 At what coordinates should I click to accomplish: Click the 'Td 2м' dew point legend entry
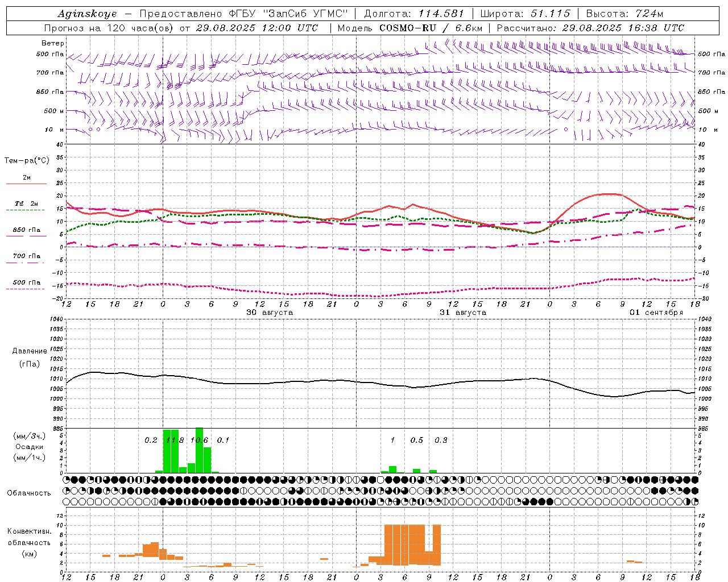click(27, 203)
